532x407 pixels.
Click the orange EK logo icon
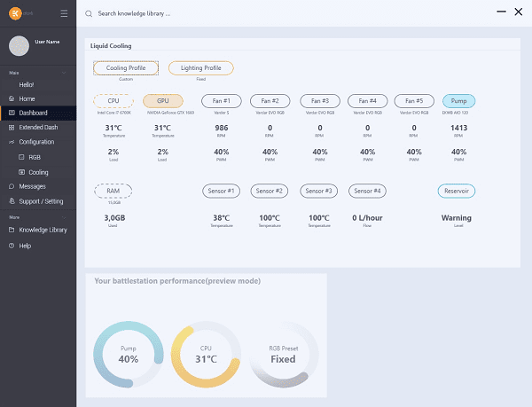coord(16,13)
